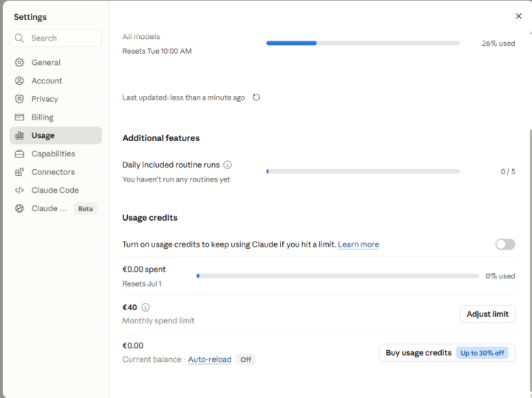Click the Usage bar chart icon

click(19, 136)
